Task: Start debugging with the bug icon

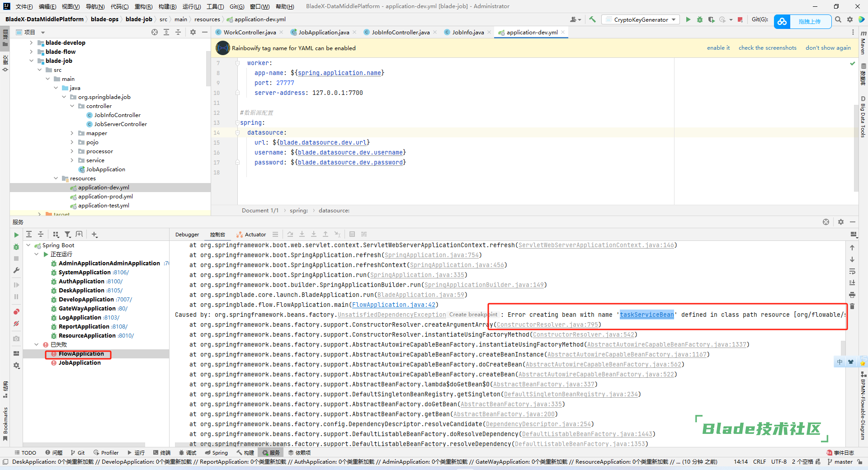Action: coord(700,19)
